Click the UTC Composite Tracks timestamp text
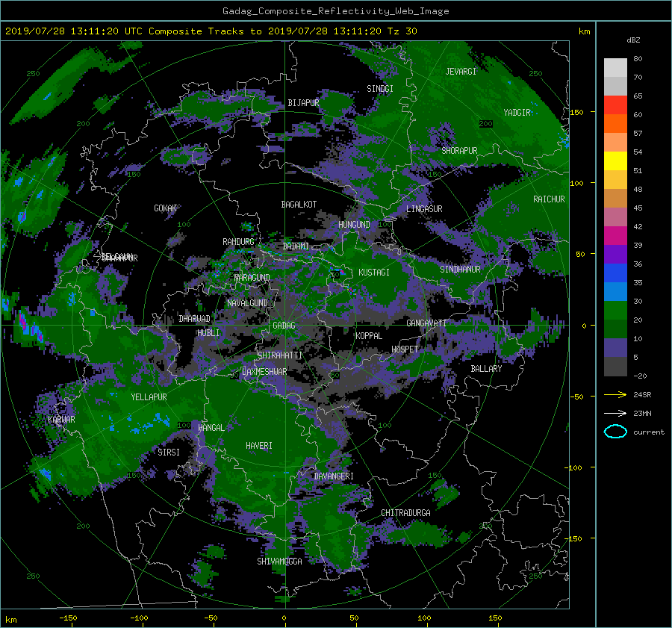Screen dimensions: 672x628 (x=211, y=31)
